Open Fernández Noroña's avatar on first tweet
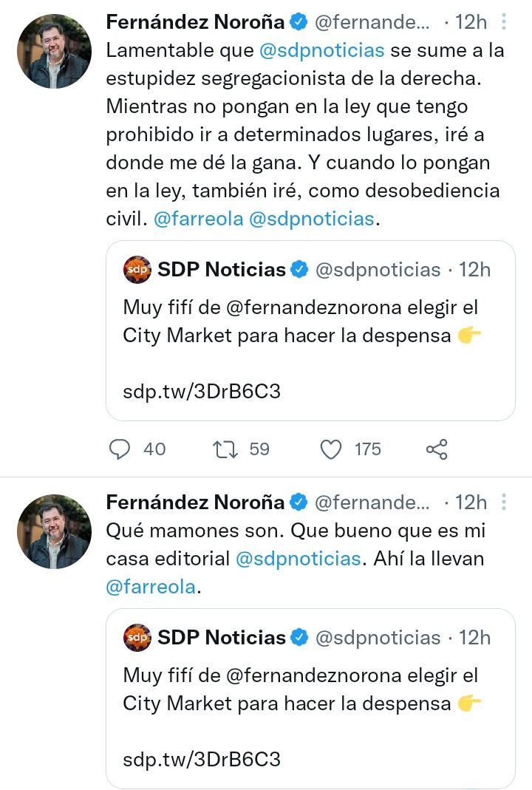Image resolution: width=532 pixels, height=790 pixels. tap(54, 51)
